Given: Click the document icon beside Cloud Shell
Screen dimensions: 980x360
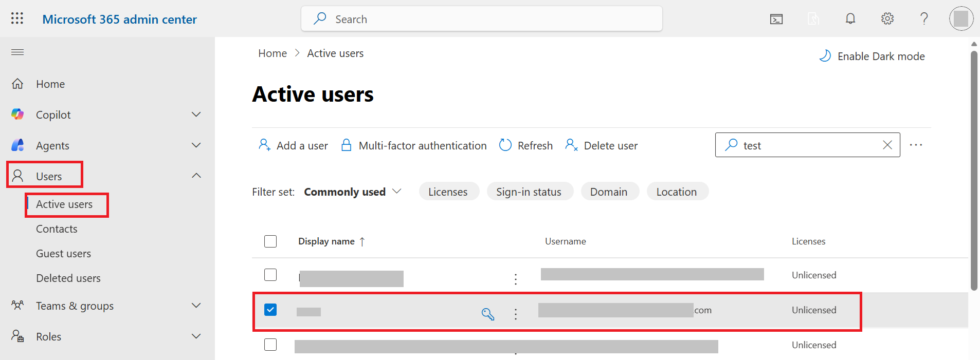Looking at the screenshot, I should click(813, 20).
